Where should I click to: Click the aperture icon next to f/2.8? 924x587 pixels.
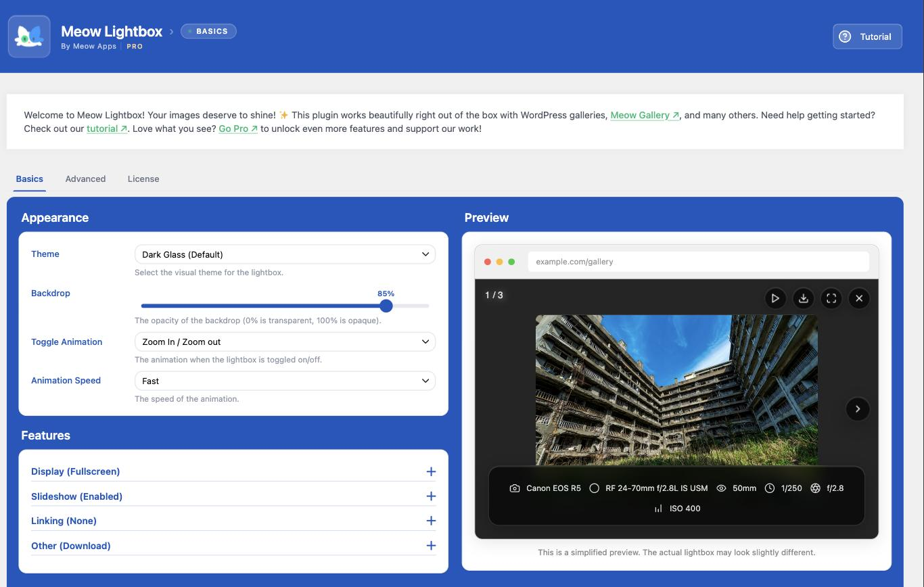pos(815,488)
